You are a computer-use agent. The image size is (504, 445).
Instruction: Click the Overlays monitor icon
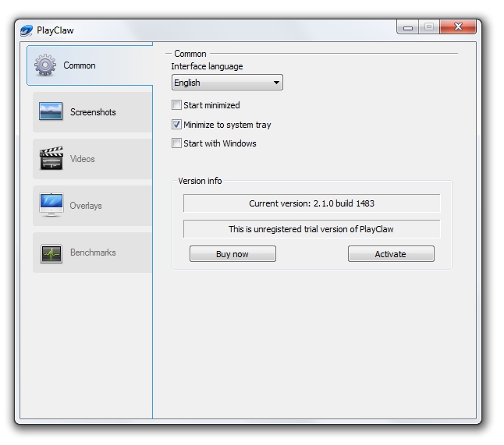click(51, 205)
